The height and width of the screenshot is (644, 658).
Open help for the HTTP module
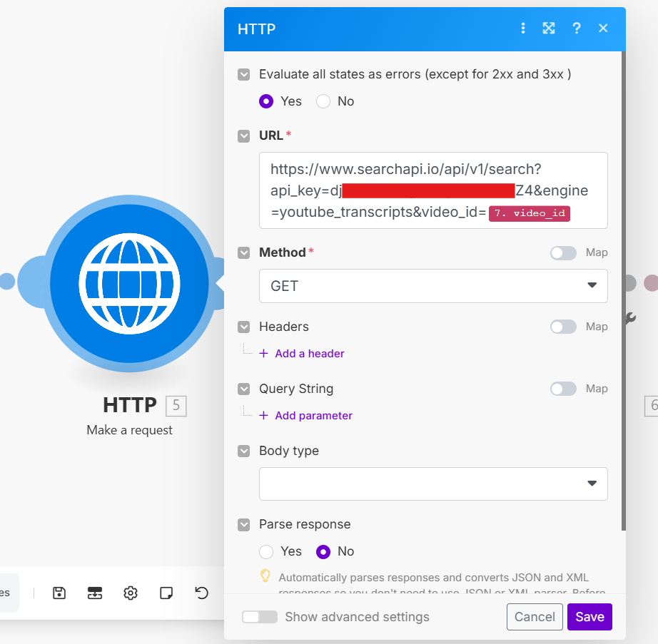(x=577, y=28)
